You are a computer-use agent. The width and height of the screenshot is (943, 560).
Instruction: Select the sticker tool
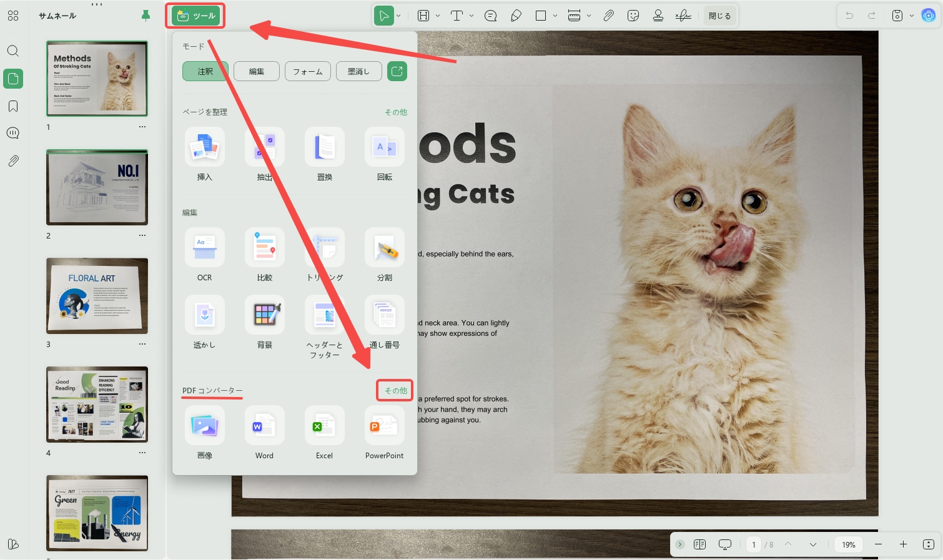[x=633, y=16]
